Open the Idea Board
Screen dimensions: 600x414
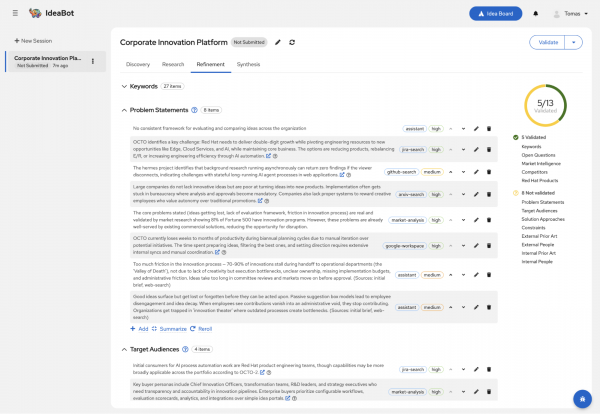point(496,14)
